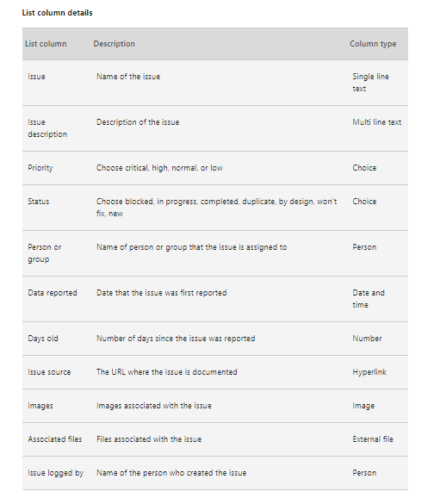
Task: Select the 'Multi line text' type cell
Action: 377,122
